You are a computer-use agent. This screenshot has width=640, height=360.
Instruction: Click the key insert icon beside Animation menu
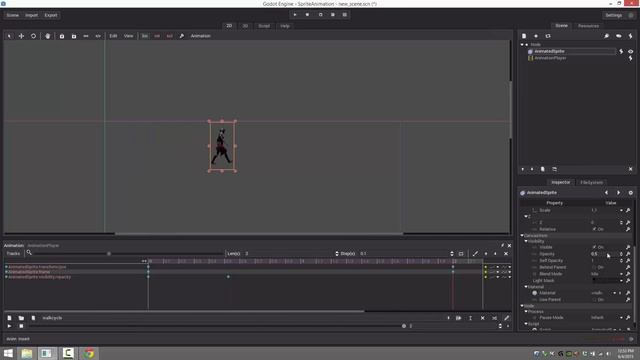182,36
